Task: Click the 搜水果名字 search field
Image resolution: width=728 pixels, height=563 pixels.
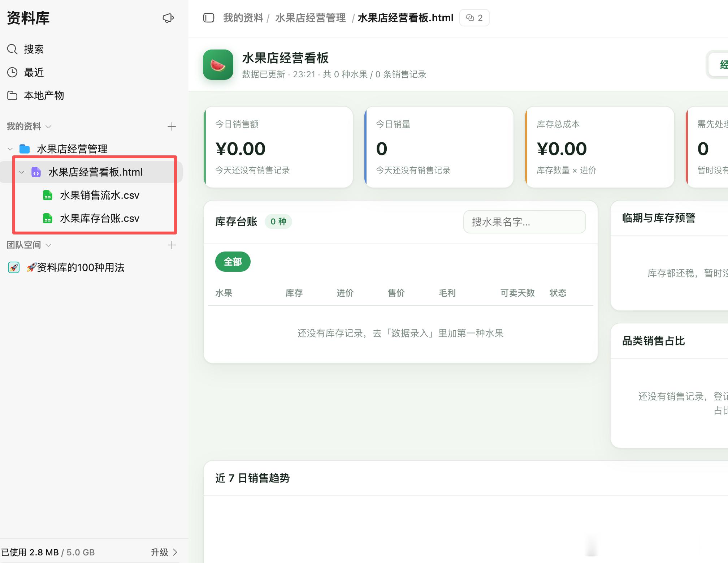Action: click(x=525, y=222)
